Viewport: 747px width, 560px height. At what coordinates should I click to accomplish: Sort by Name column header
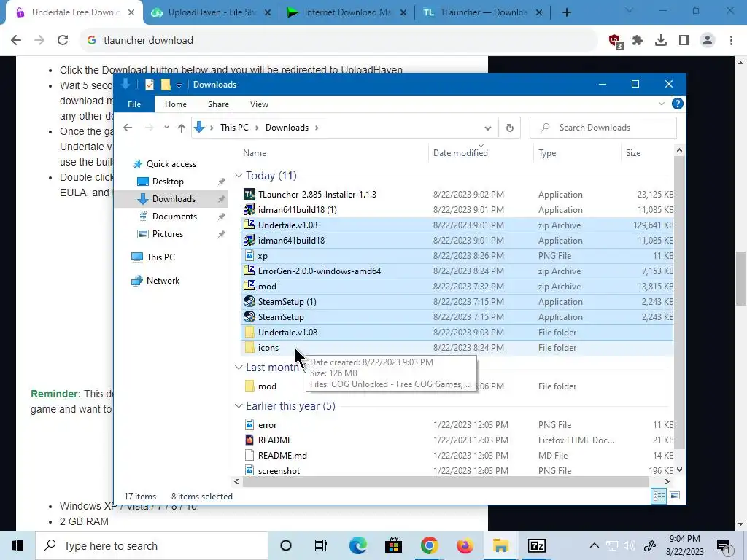tap(255, 153)
